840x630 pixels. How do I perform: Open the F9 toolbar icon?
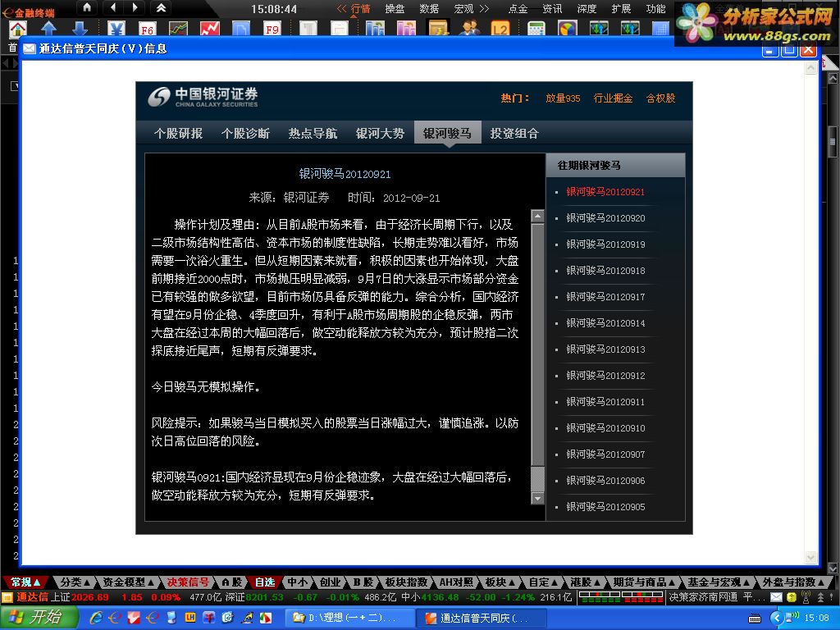pyautogui.click(x=272, y=29)
